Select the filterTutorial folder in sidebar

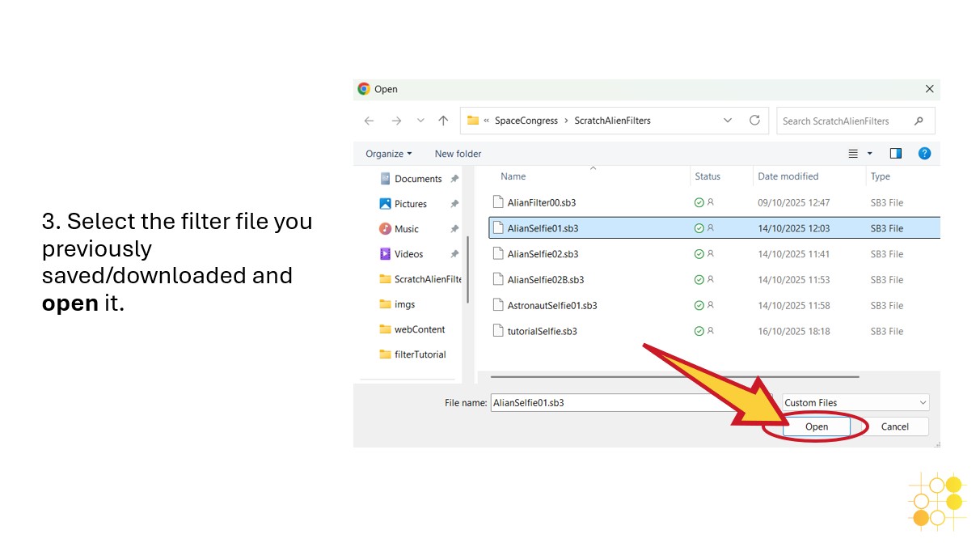420,354
